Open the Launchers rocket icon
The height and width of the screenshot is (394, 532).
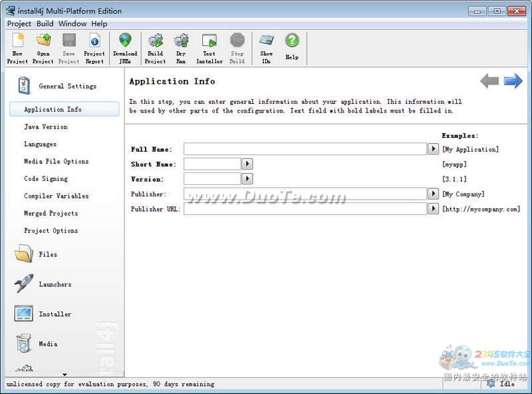24,283
